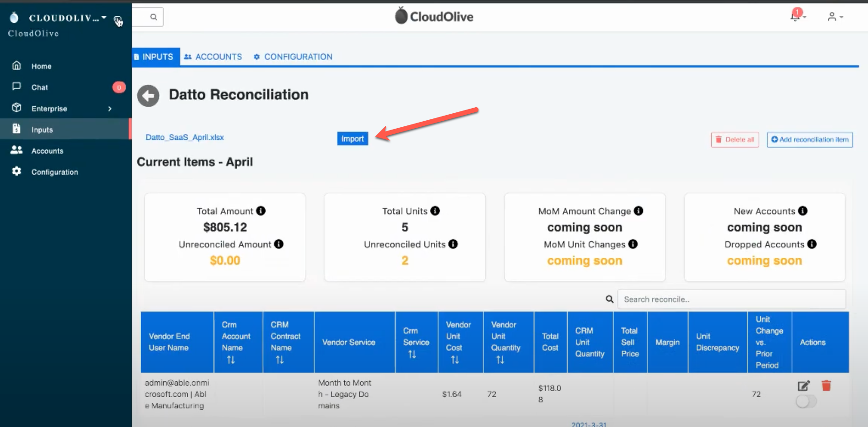The width and height of the screenshot is (868, 427).
Task: Click the Delete all button
Action: pyautogui.click(x=735, y=139)
